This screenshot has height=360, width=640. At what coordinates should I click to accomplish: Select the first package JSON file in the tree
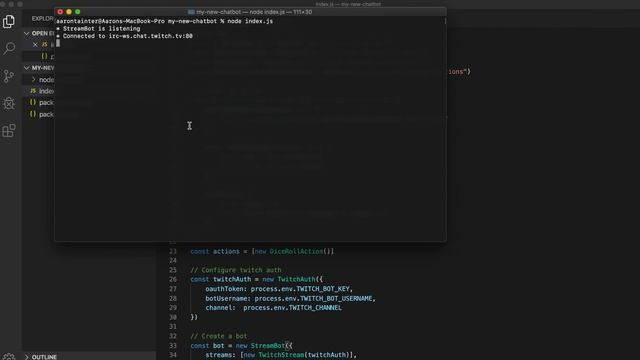(x=42, y=102)
